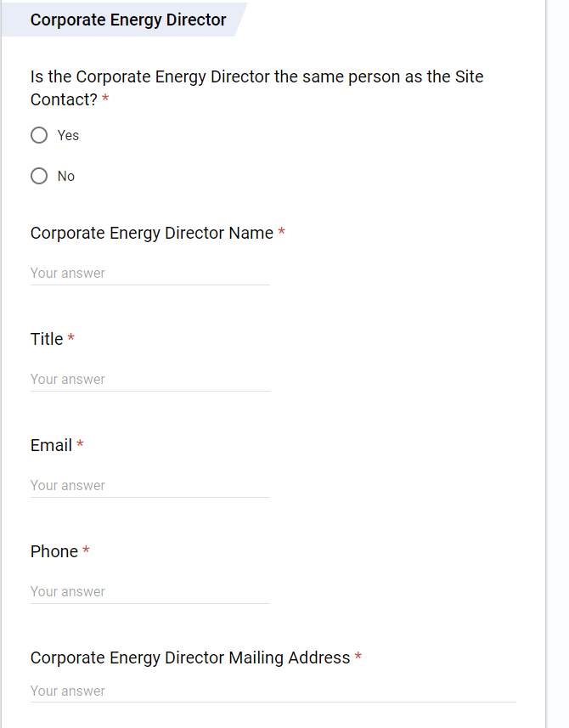Click the 'Phone' question label
The image size is (569, 728).
(x=54, y=551)
